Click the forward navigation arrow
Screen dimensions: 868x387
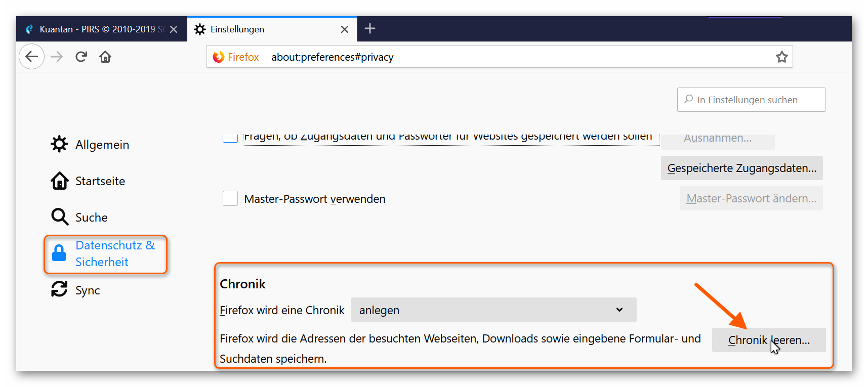click(x=57, y=57)
